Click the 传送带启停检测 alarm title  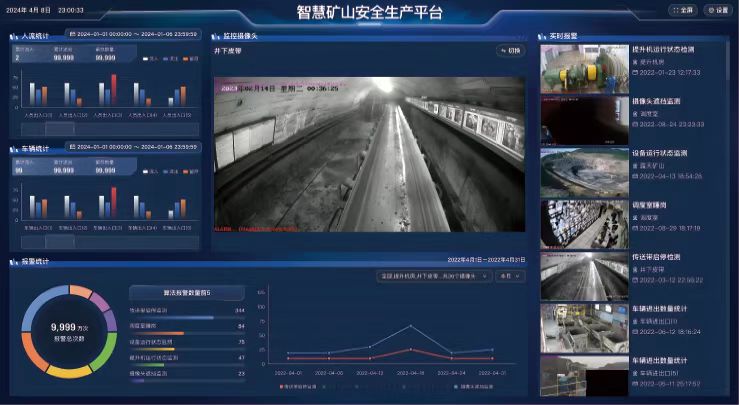click(x=656, y=257)
